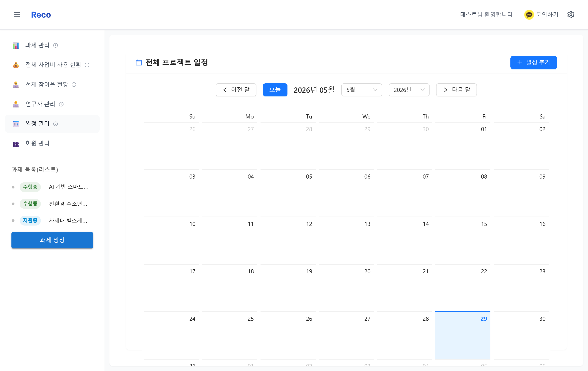
Task: Open the AI 기반 스마트... project
Action: point(69,187)
